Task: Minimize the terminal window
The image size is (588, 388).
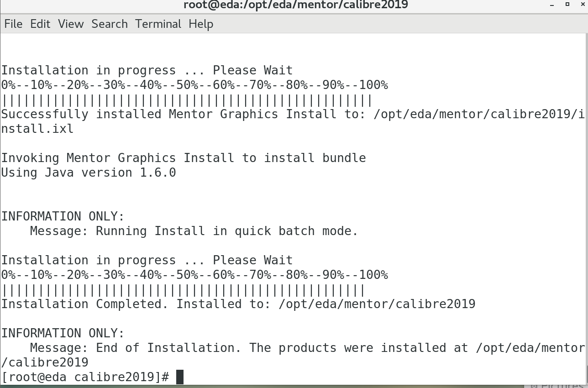Action: click(552, 5)
